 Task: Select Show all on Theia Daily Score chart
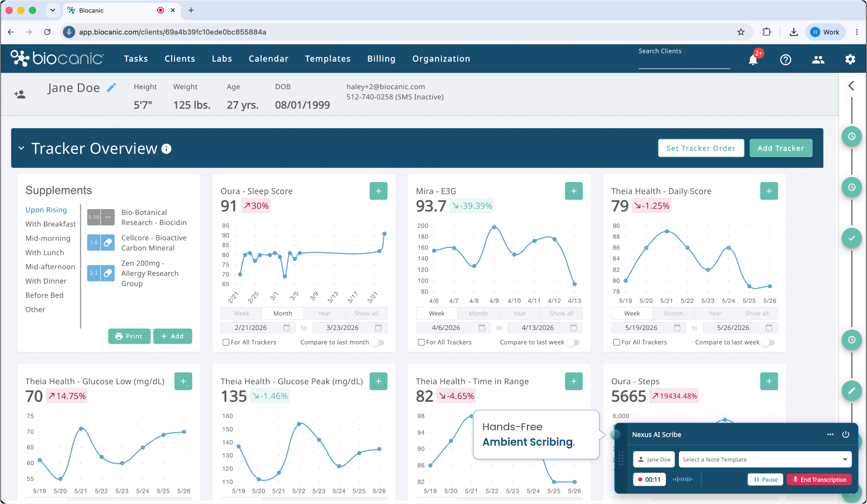point(756,314)
